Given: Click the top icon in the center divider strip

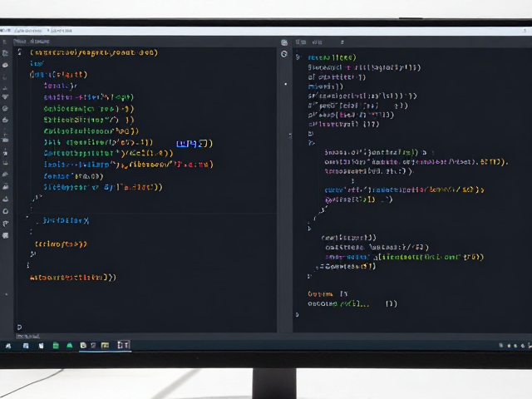Looking at the screenshot, I should tap(284, 42).
